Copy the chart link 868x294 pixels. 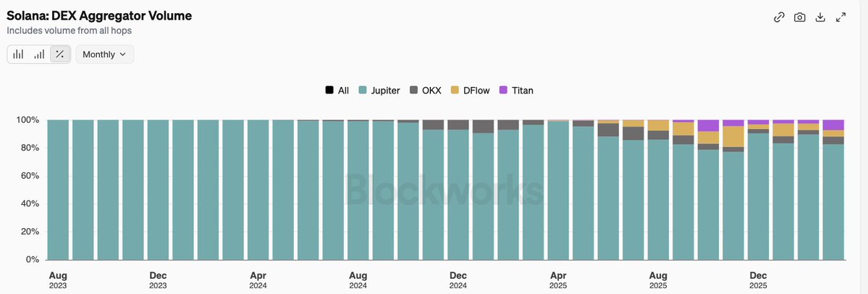pyautogui.click(x=779, y=17)
